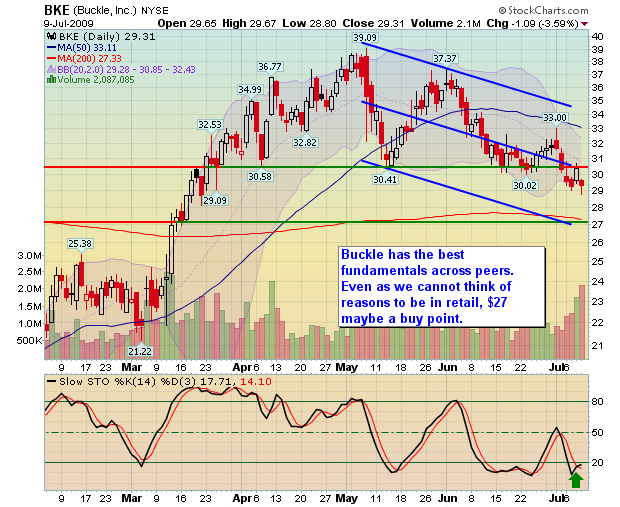620x507 pixels.
Task: Click the Slow STO %K(14) %D(3) label
Action: coord(128,382)
